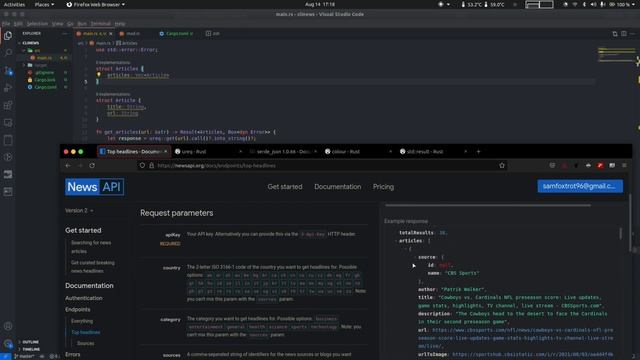
Task: Click the microphone icon in the top bar
Action: tap(603, 4)
